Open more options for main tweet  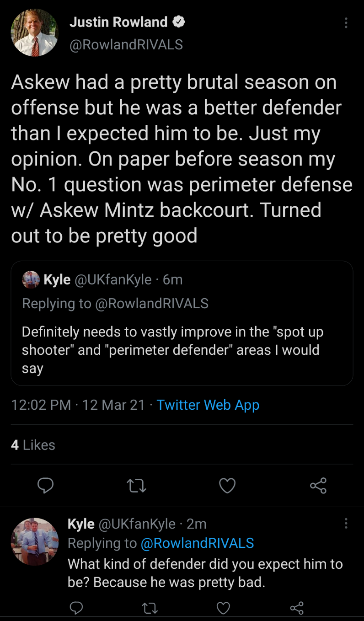point(346,23)
